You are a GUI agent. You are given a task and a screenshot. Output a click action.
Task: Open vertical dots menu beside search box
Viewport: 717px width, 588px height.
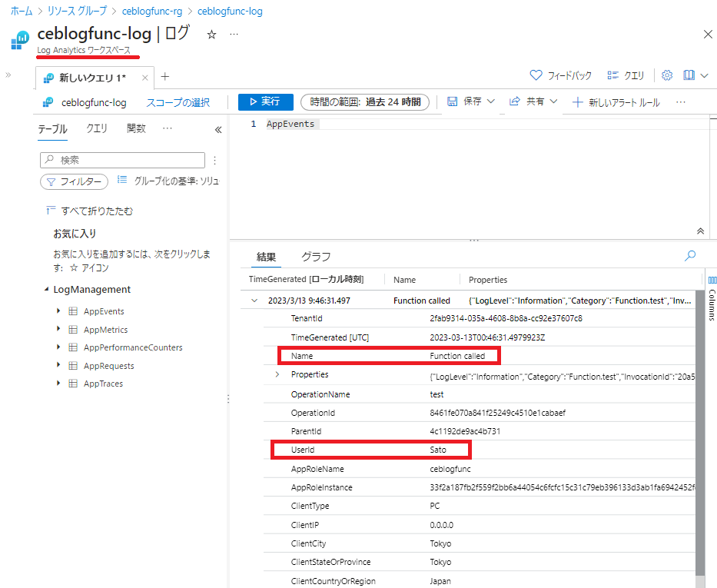click(214, 160)
